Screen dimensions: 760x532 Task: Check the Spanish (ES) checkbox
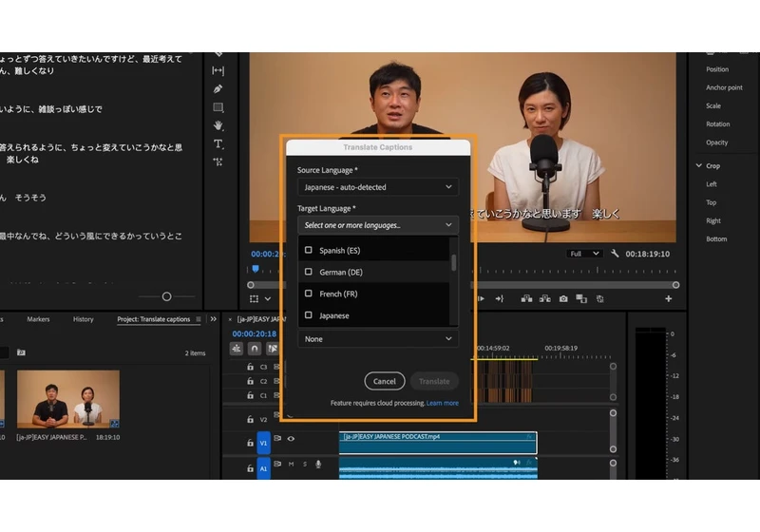pos(308,250)
